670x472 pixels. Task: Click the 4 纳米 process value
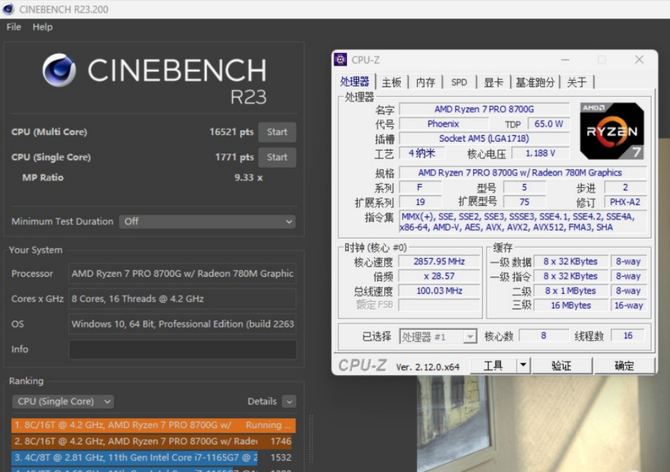pos(422,153)
